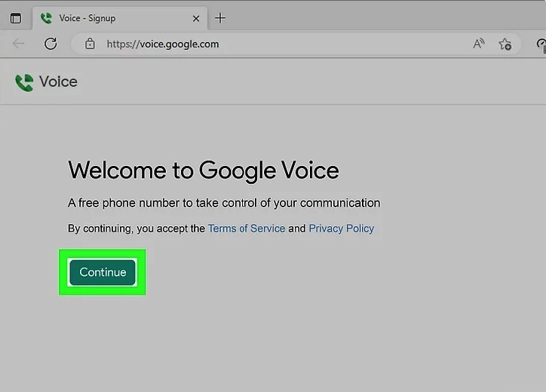Add this page to favorites with the star icon
Viewport: 546px width, 392px height.
tap(505, 44)
